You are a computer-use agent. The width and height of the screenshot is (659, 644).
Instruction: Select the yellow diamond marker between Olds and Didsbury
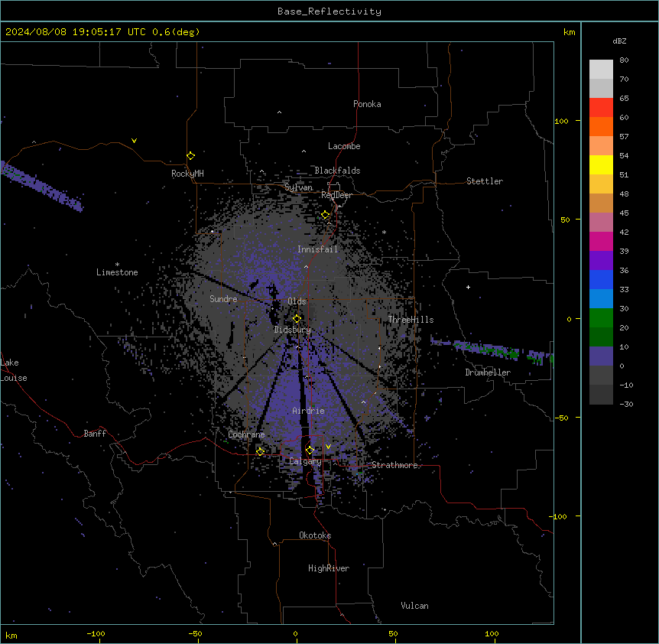297,319
